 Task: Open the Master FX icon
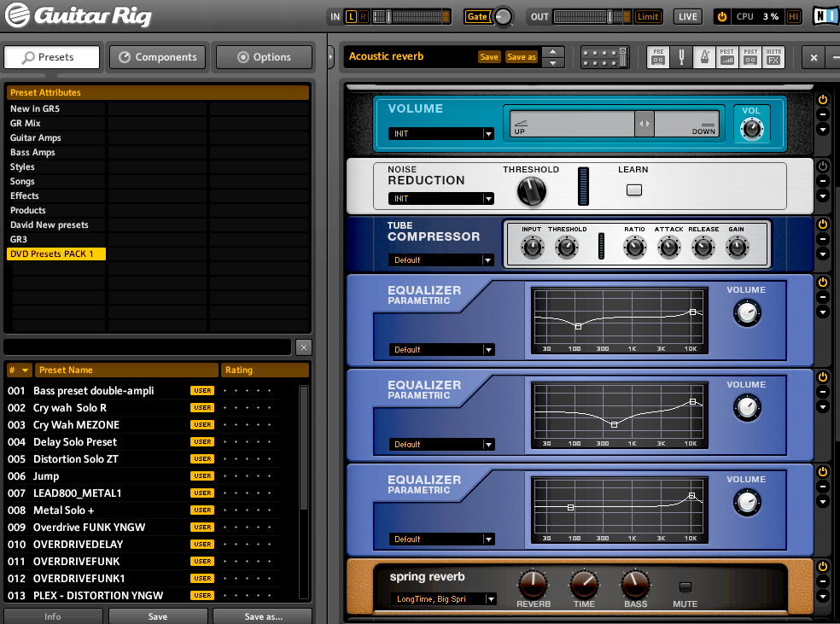(x=773, y=56)
